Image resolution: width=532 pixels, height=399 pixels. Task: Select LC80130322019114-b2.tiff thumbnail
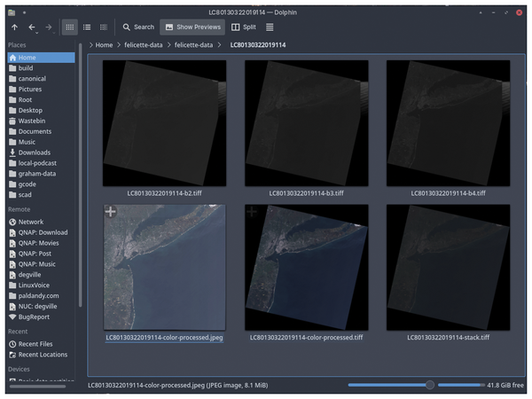click(165, 123)
